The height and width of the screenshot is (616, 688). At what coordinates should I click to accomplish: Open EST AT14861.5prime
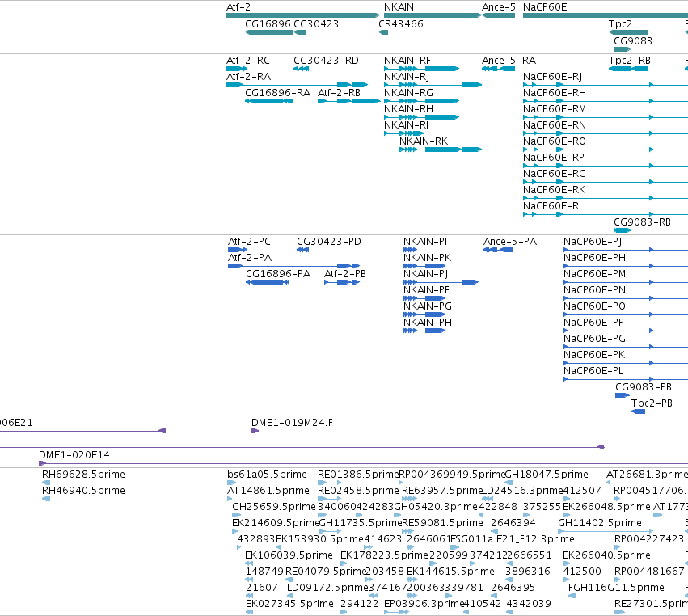[230, 499]
